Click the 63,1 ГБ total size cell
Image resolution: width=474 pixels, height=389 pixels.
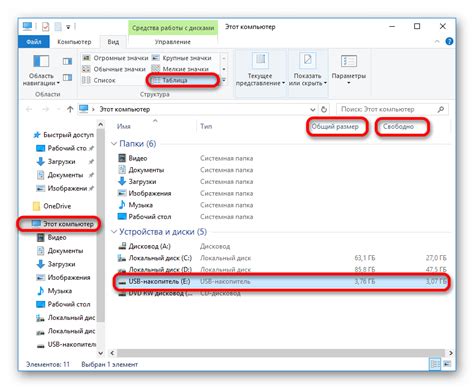[365, 258]
